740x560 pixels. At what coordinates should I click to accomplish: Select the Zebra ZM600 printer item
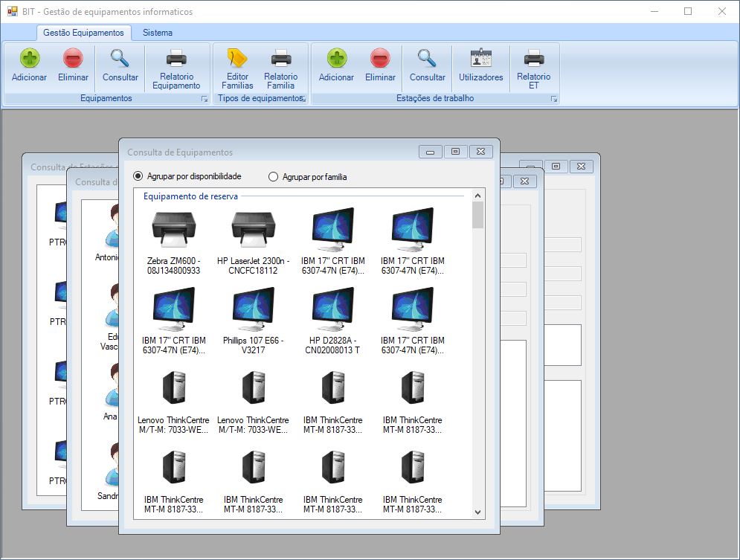[x=173, y=242]
